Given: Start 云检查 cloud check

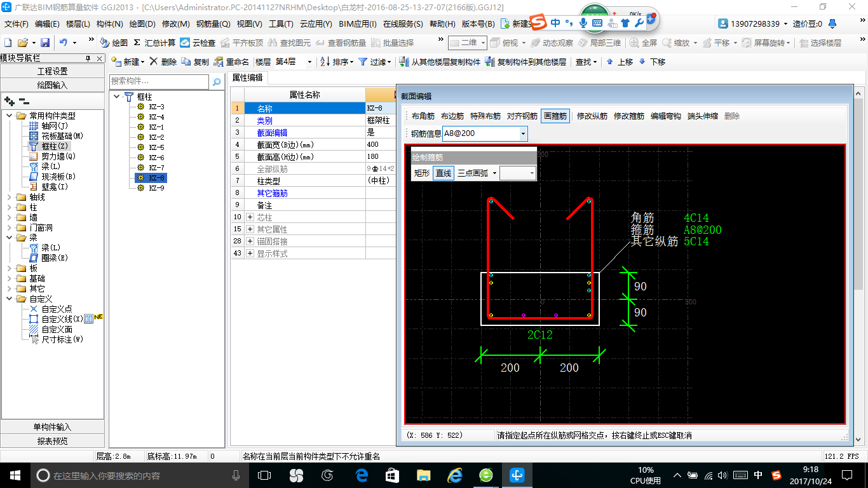Looking at the screenshot, I should tap(198, 43).
